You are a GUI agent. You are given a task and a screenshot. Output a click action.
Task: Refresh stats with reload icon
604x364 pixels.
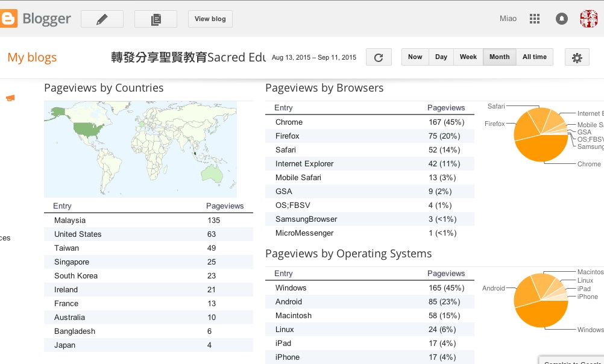click(x=379, y=57)
